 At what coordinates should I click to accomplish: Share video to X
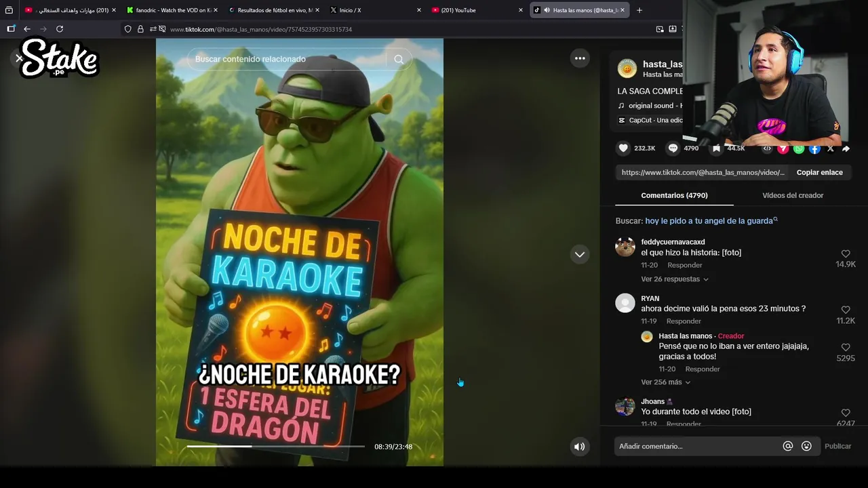point(830,148)
